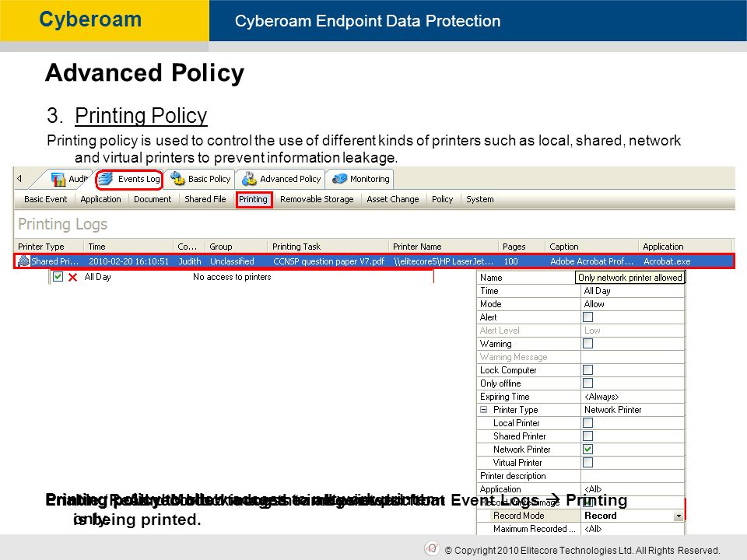Click the Name field policy input
The height and width of the screenshot is (560, 747).
coord(630,278)
